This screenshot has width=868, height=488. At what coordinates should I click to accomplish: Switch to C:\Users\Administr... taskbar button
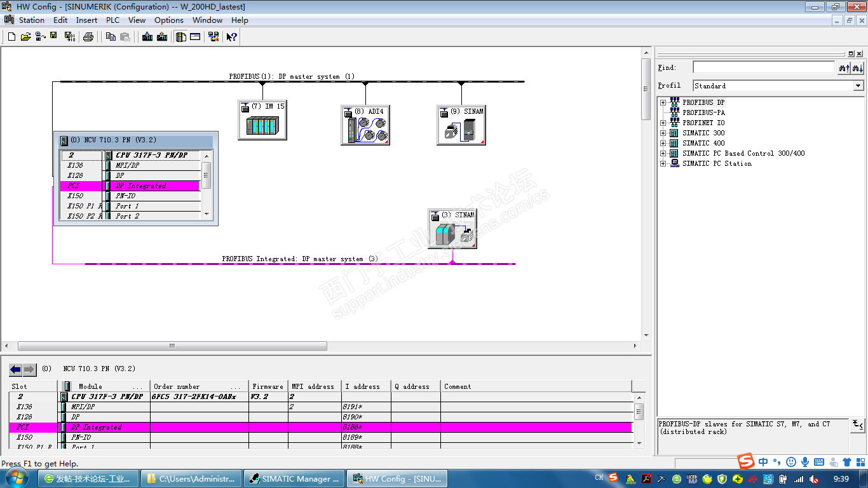tap(191, 478)
